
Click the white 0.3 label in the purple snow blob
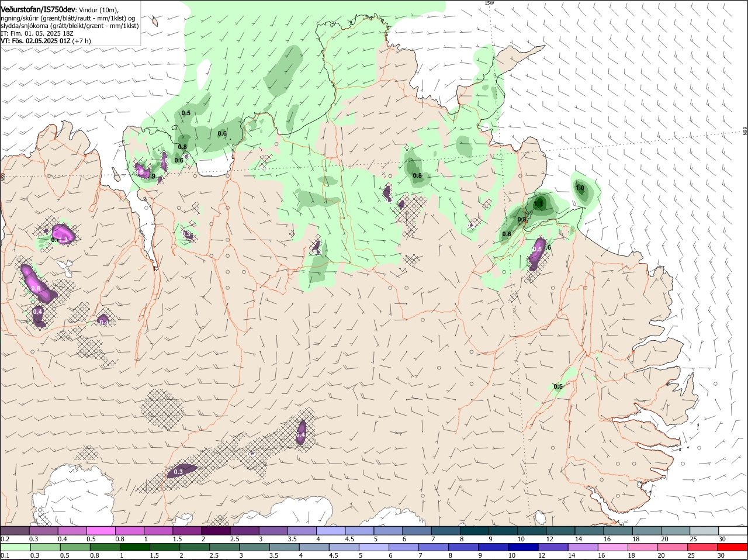coord(178,472)
